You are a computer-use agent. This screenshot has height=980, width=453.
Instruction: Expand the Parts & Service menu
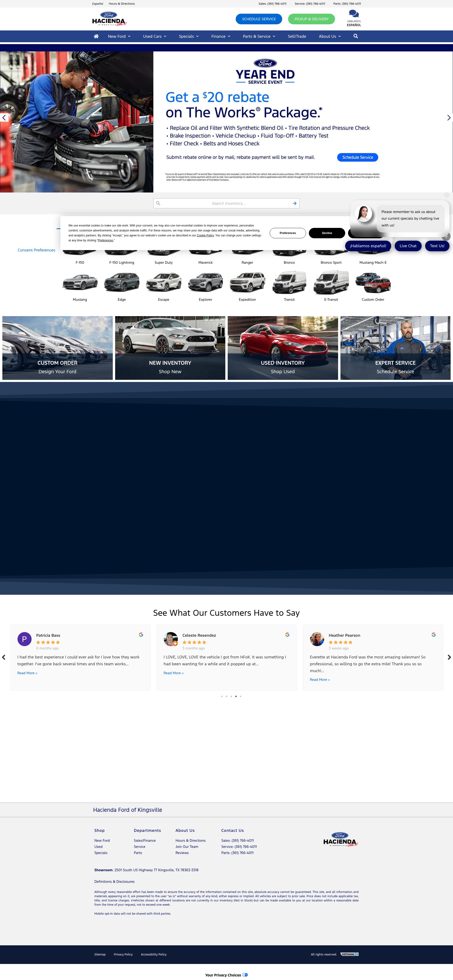(259, 37)
